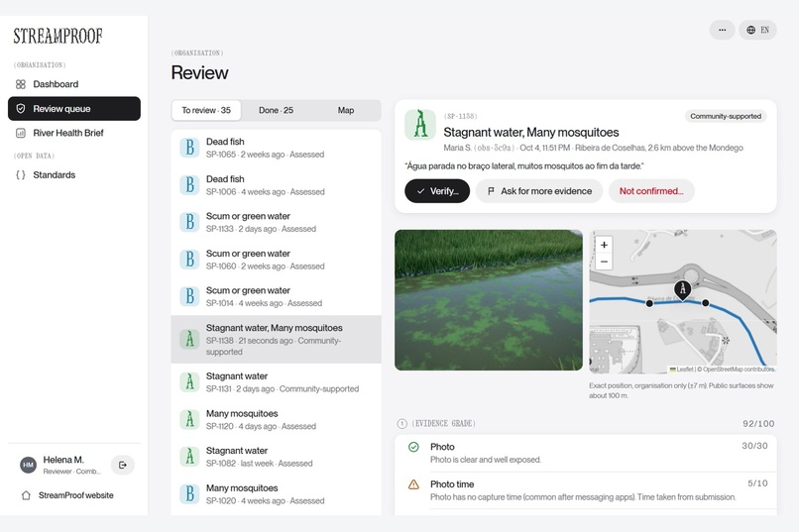
Task: Click grade B badge for SP-1020
Action: click(189, 493)
